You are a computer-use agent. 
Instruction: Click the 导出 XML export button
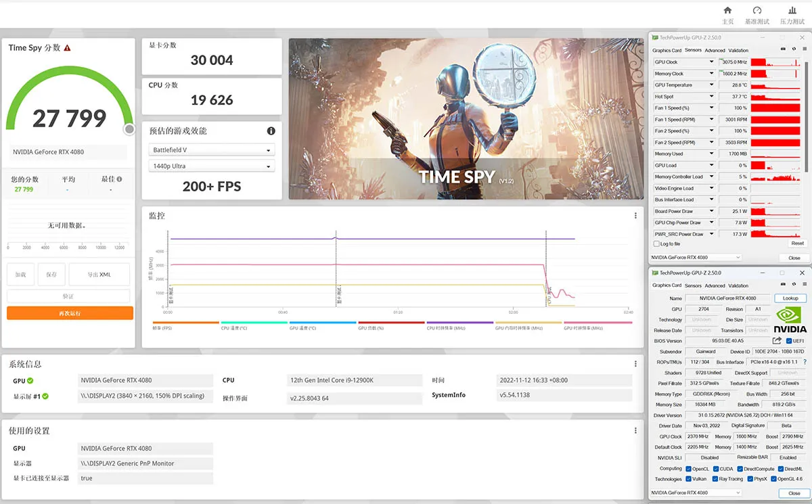[x=99, y=275]
